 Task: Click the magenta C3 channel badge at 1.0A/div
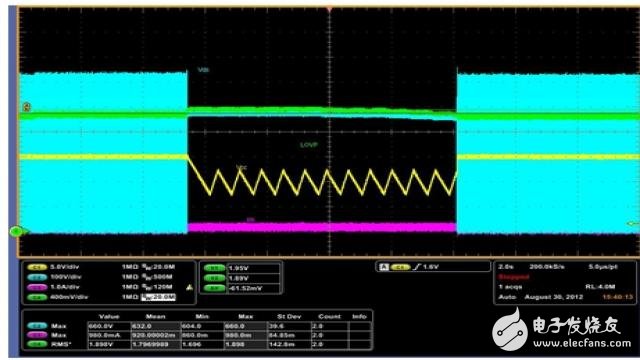coord(37,287)
